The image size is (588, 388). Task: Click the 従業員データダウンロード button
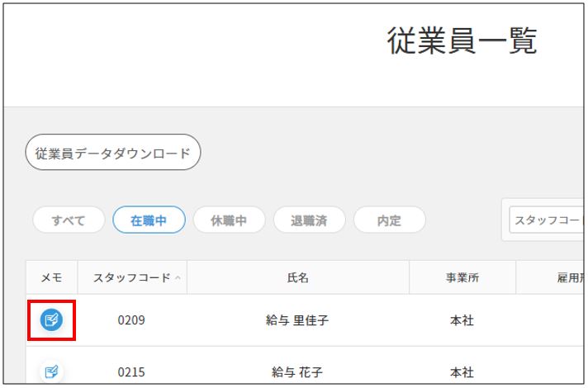tap(113, 153)
